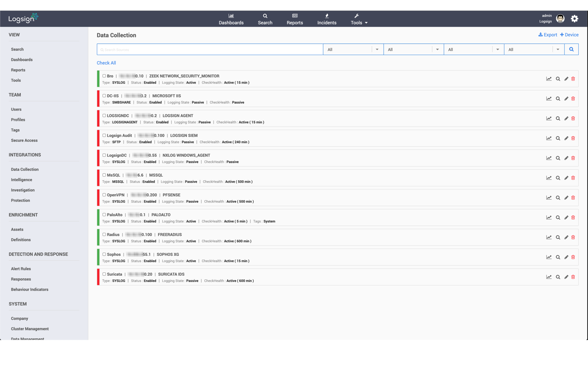Select the MsSQL source checkbox

(104, 175)
